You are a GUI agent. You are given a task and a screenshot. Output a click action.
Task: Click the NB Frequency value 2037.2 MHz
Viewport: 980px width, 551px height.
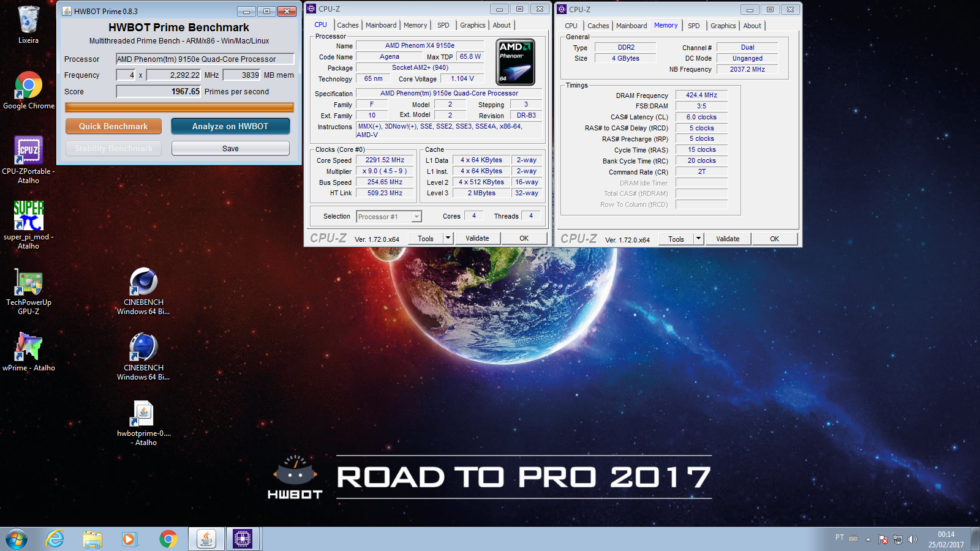[747, 69]
